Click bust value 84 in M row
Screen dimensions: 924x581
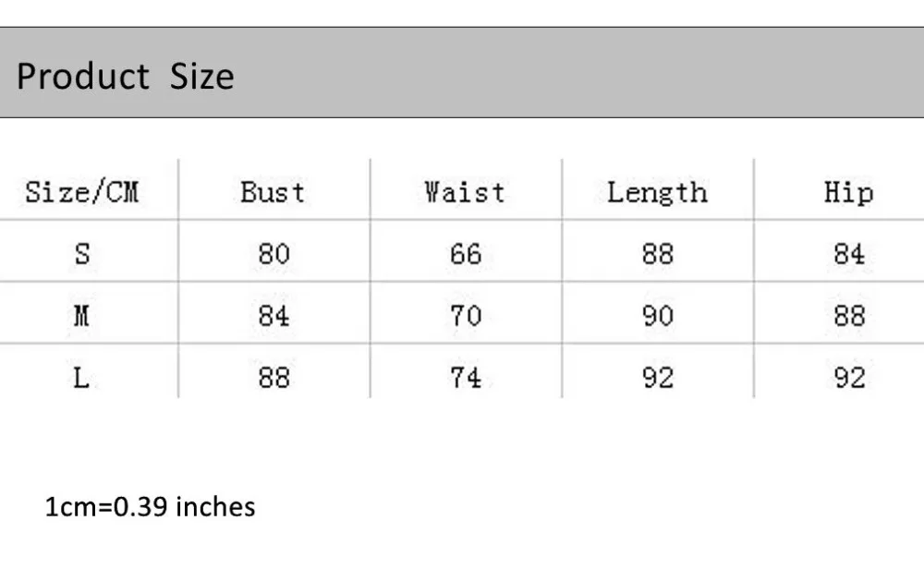(x=274, y=316)
